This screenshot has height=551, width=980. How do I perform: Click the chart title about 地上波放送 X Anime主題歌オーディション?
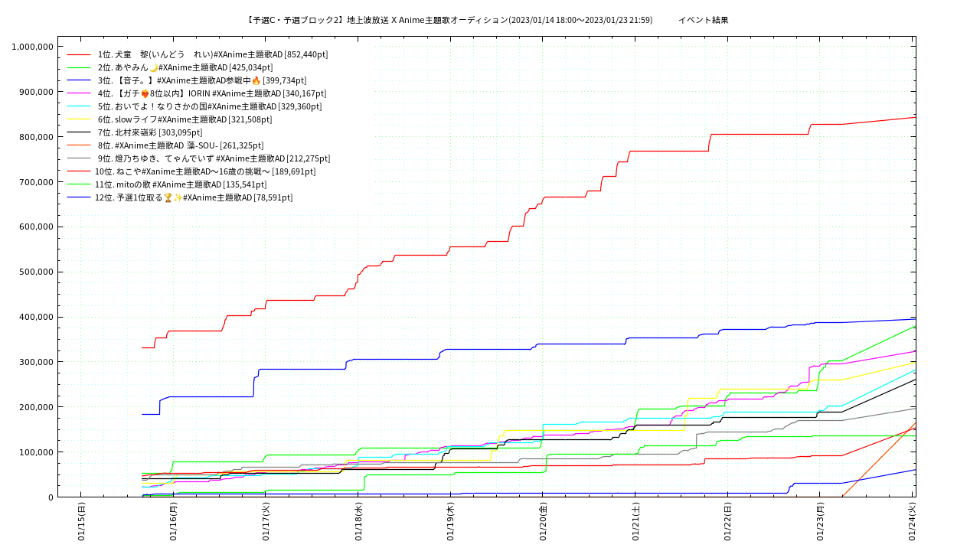449,20
